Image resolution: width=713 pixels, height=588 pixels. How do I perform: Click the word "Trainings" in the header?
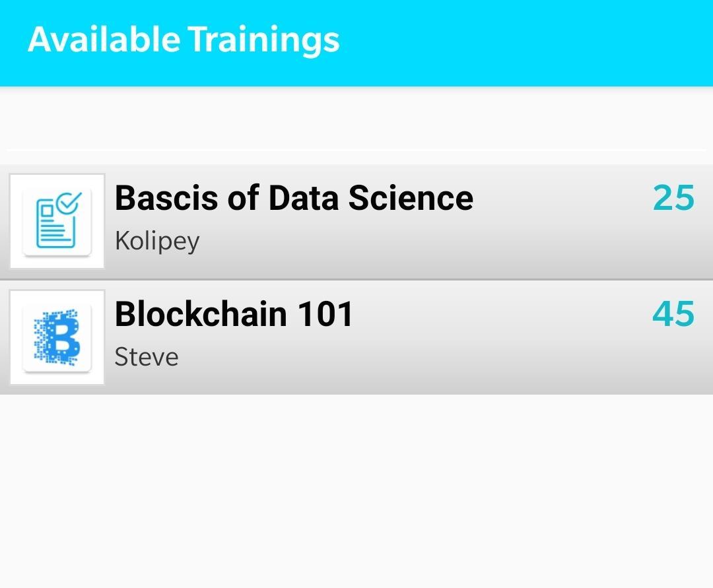tap(264, 40)
